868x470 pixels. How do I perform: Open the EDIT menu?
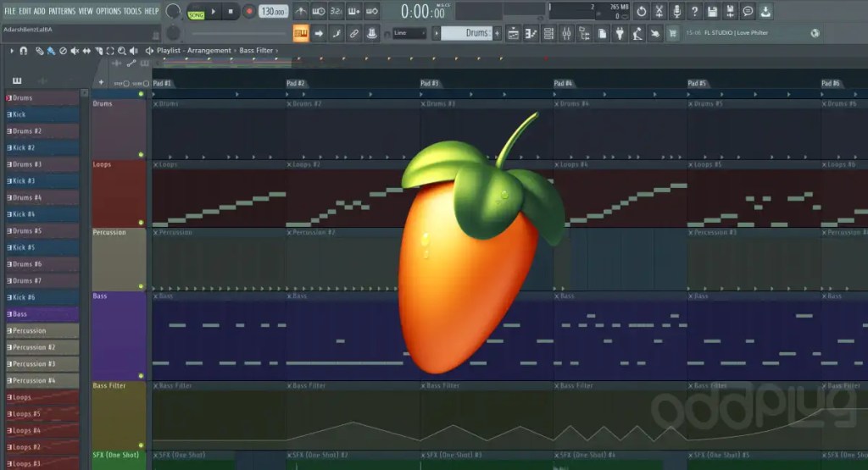(25, 11)
